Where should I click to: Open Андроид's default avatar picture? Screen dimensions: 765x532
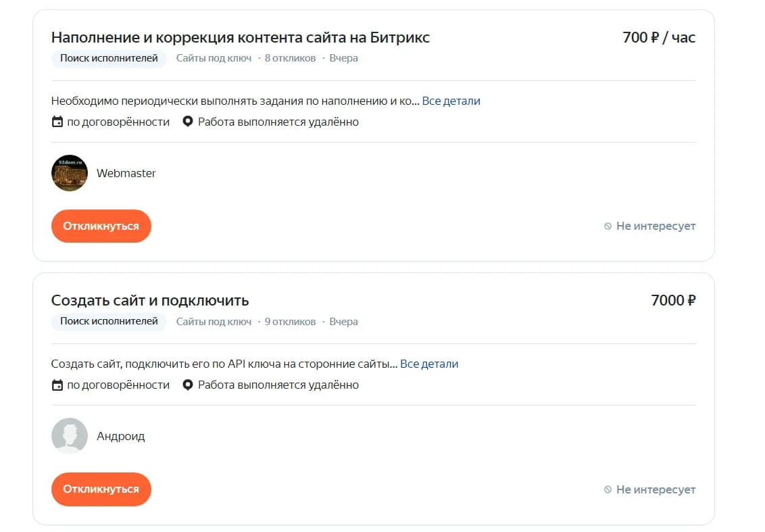(70, 436)
